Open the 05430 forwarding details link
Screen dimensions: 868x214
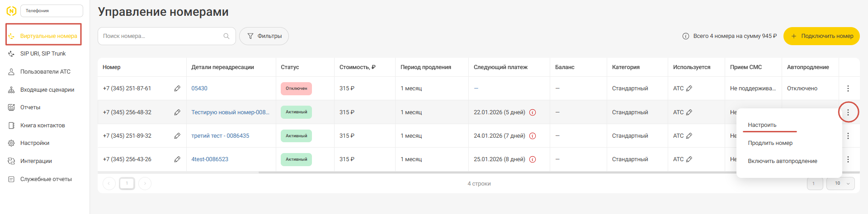(x=199, y=88)
